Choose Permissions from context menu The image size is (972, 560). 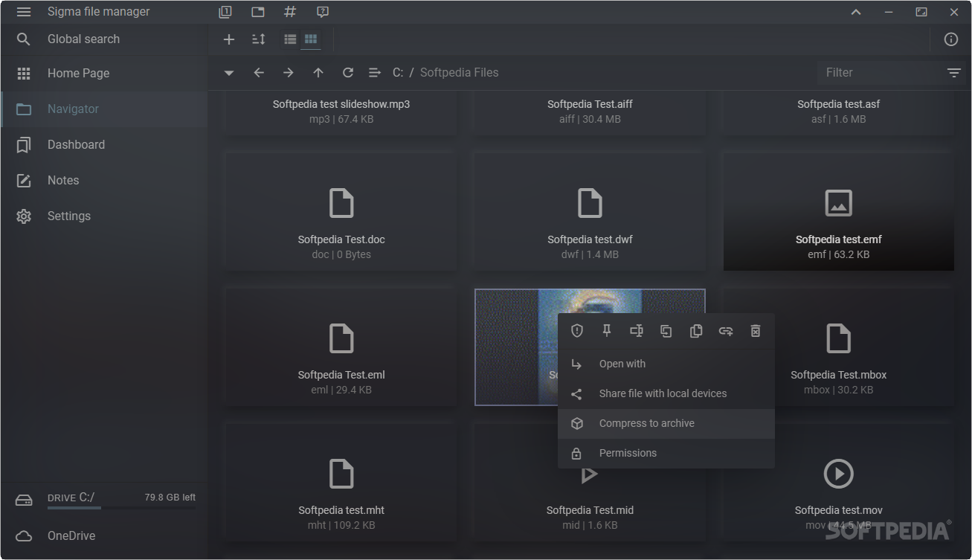(x=666, y=454)
